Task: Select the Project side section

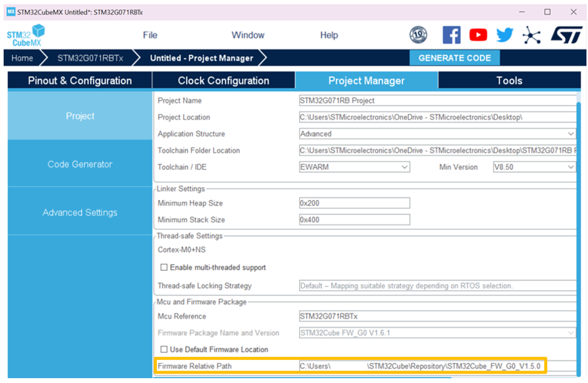Action: pos(80,116)
